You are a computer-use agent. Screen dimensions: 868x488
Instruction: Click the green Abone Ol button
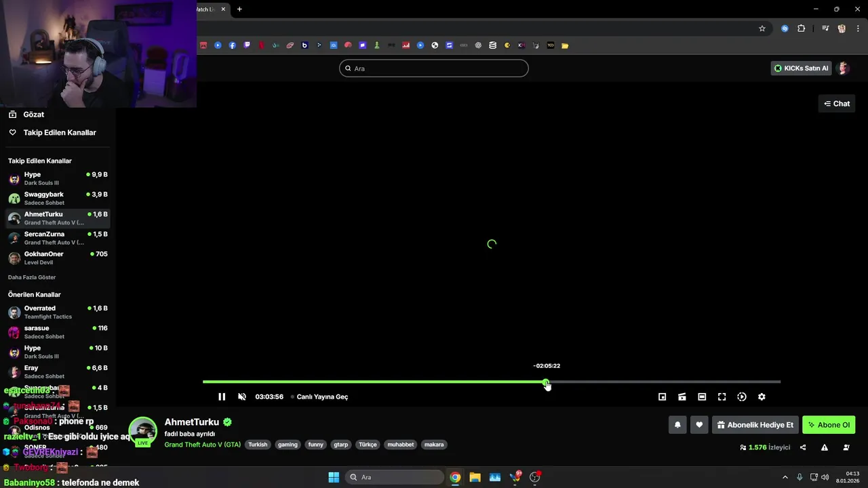[x=829, y=425]
